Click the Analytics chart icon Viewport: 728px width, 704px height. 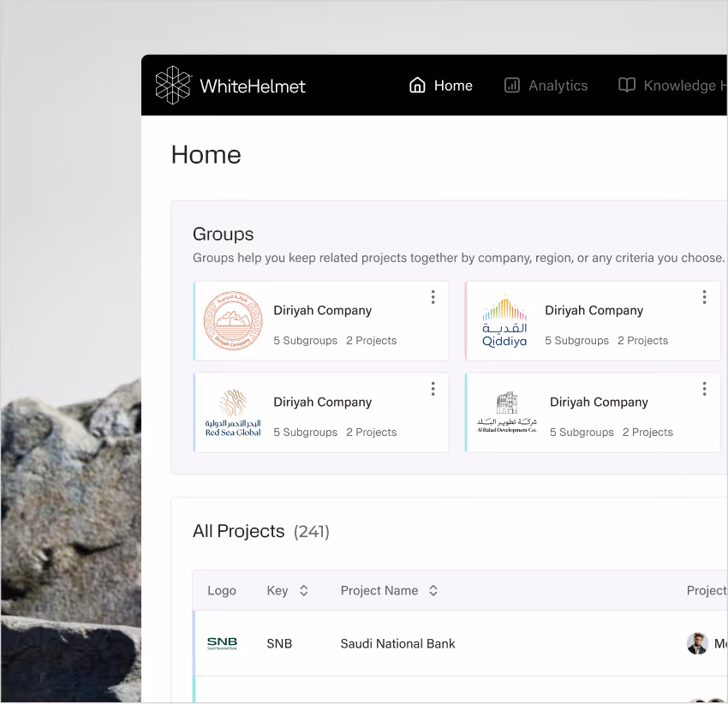point(511,86)
